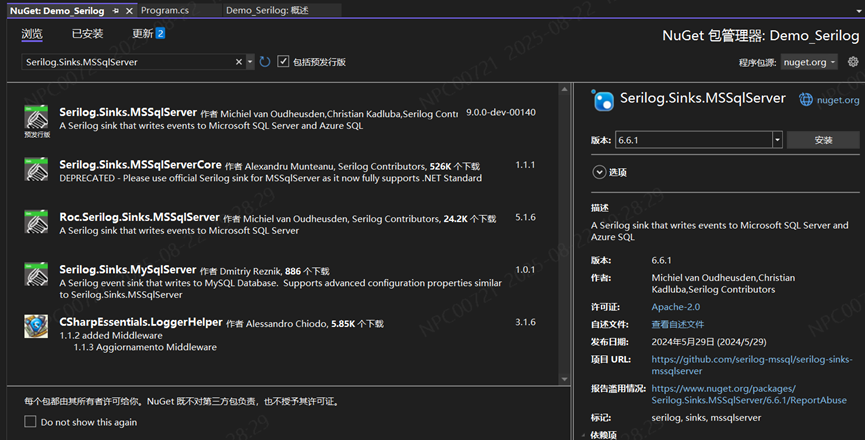Click the package search input field
This screenshot has width=865, height=440.
[x=130, y=62]
